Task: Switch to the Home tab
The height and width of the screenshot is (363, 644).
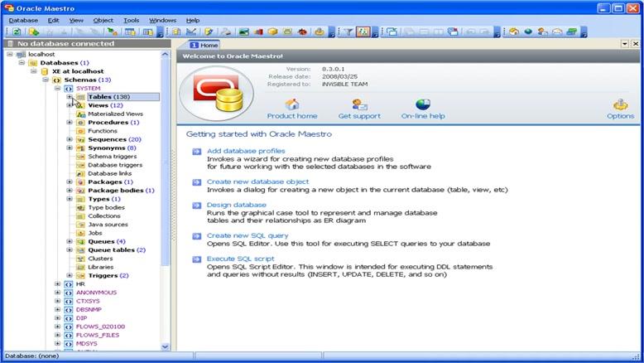Action: coord(204,45)
